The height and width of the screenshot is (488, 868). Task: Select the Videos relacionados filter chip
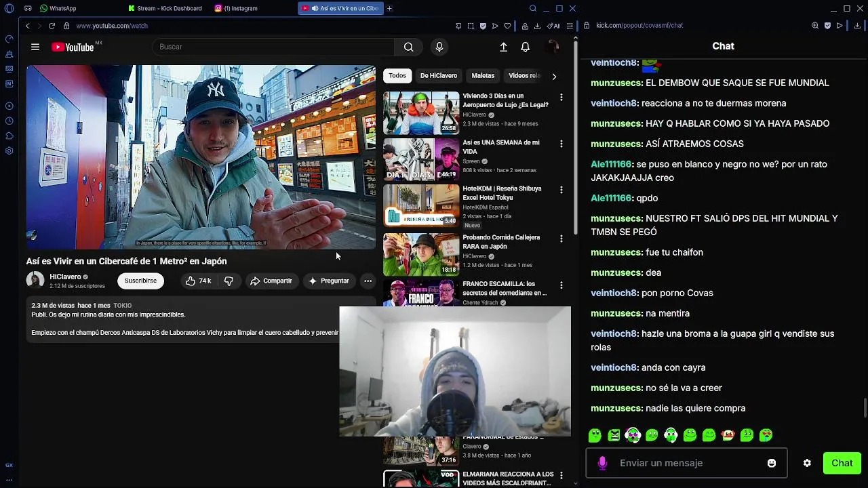(524, 75)
